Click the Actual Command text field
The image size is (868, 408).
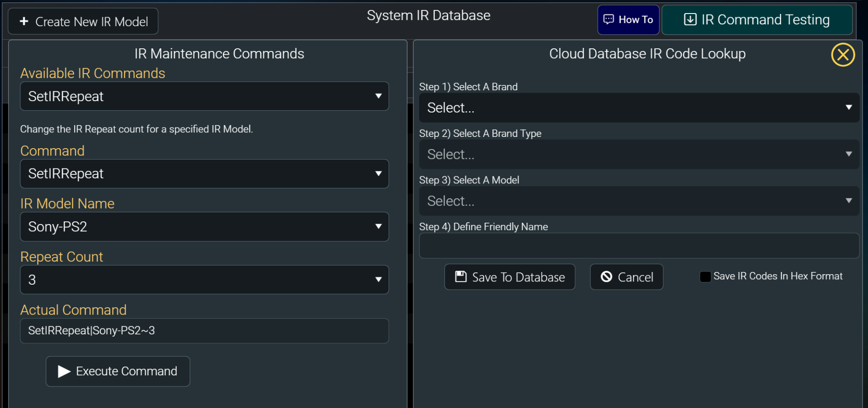coord(204,331)
